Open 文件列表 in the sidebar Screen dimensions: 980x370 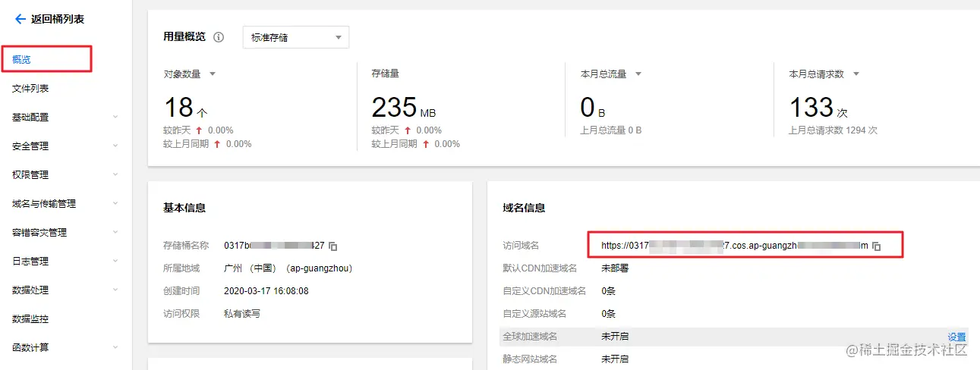[x=30, y=89]
